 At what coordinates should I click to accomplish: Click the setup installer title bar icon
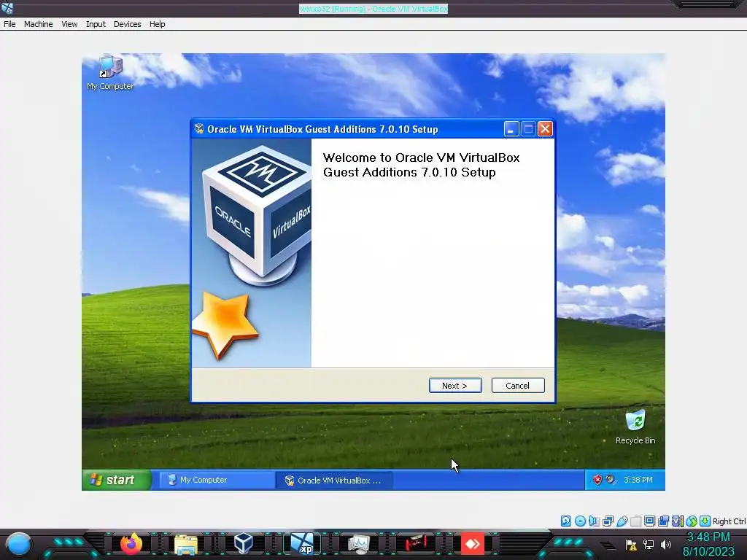pyautogui.click(x=199, y=128)
